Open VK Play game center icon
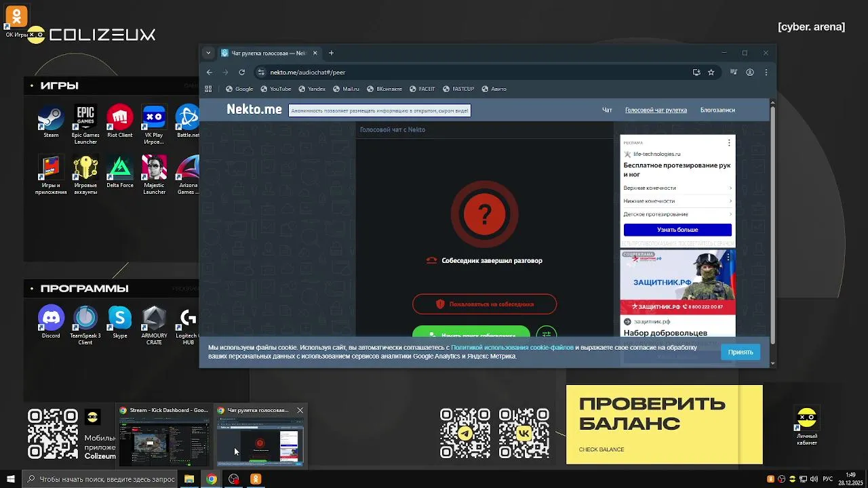868x488 pixels. click(154, 125)
